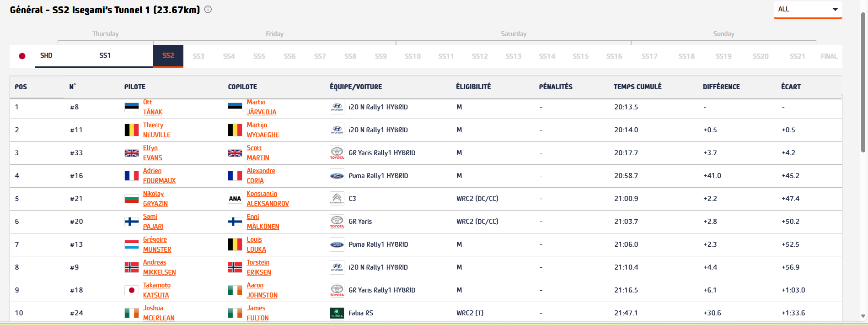Click Hyundai logo in Mikkelsen's row

tap(337, 267)
